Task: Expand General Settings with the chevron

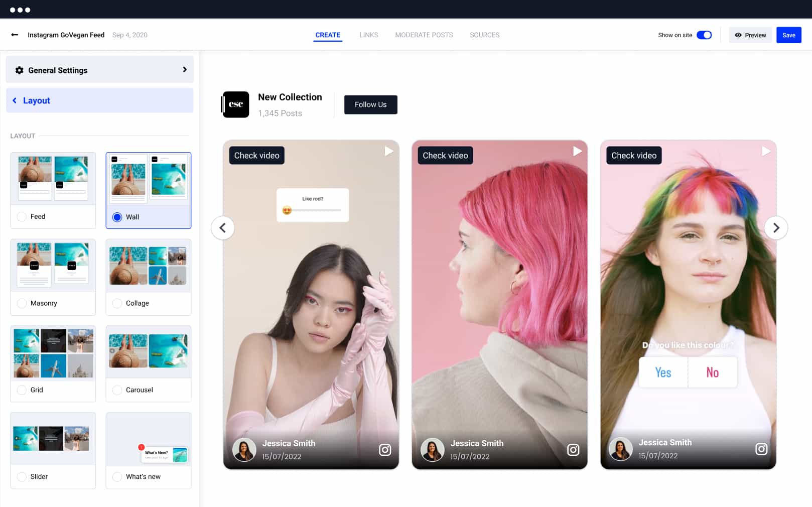Action: click(x=185, y=70)
